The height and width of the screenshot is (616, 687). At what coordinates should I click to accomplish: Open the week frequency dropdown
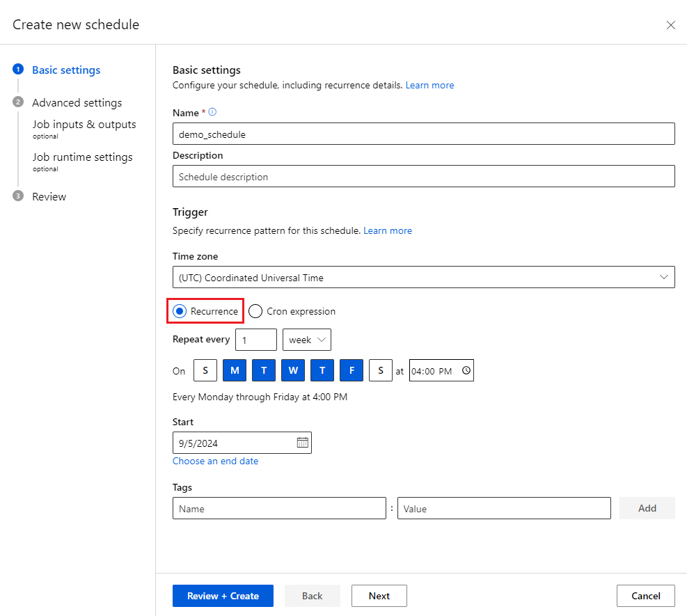307,340
